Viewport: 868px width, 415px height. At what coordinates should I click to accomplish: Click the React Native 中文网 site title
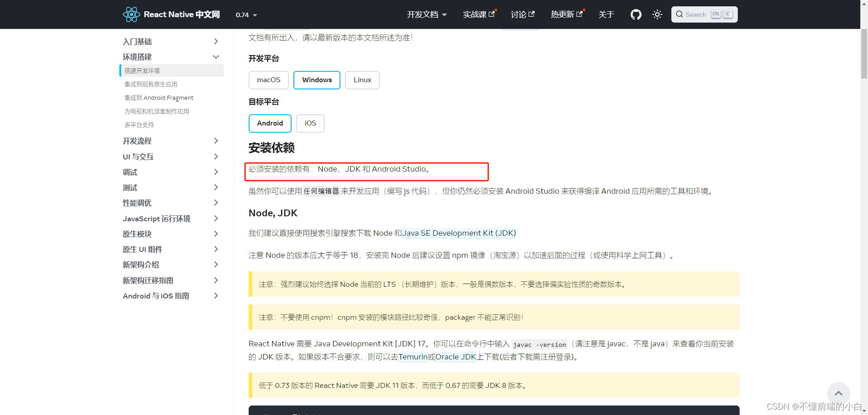pos(182,14)
